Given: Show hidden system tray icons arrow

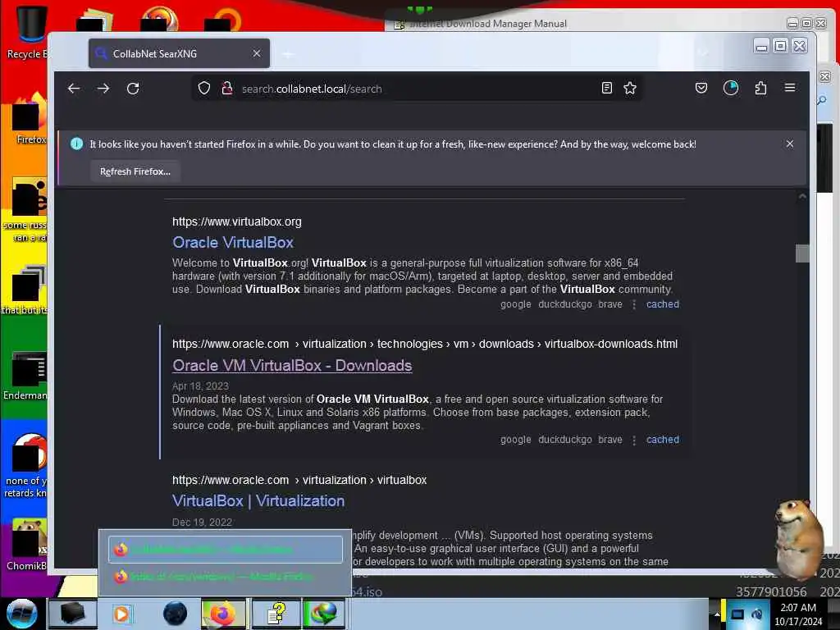Looking at the screenshot, I should pyautogui.click(x=716, y=614).
